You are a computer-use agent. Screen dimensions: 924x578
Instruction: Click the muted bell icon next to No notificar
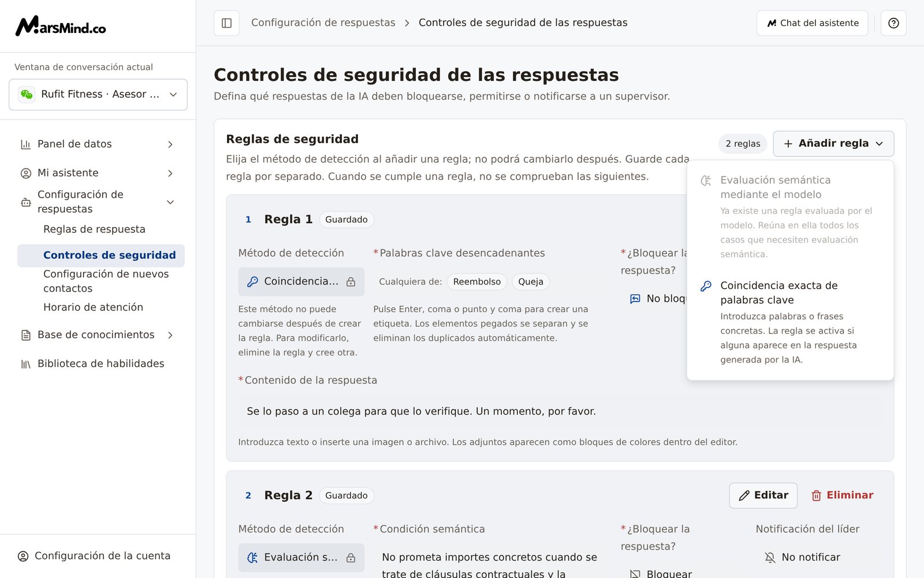point(770,558)
